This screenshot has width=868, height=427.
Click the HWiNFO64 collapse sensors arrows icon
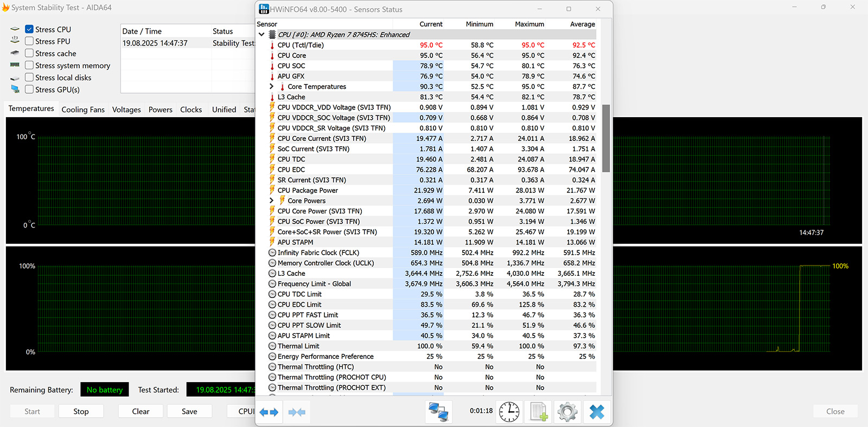pos(297,412)
